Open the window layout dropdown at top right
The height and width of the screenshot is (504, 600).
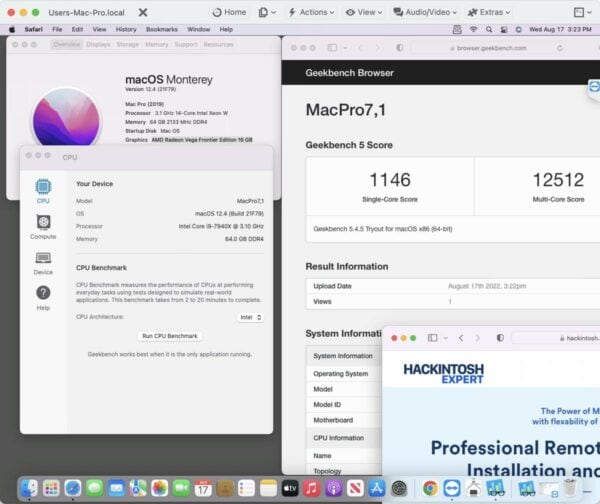(583, 12)
